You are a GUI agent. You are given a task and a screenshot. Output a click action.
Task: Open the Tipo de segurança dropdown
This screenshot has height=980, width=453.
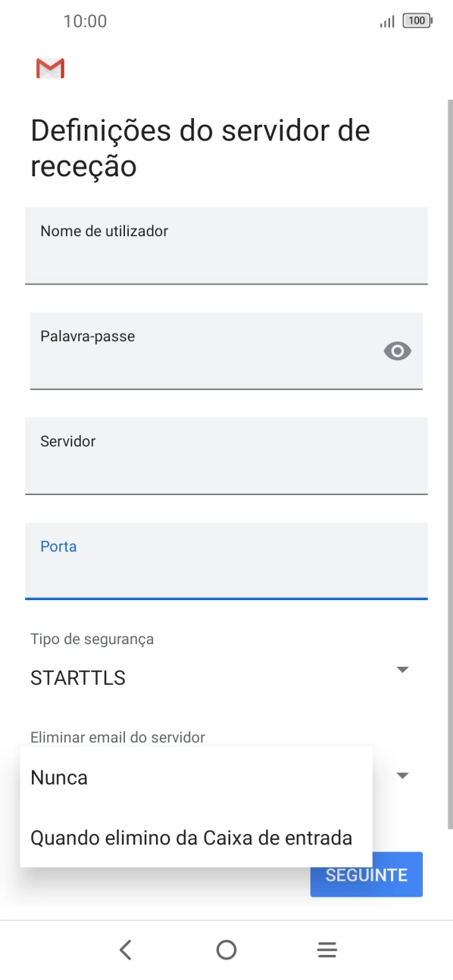[227, 669]
